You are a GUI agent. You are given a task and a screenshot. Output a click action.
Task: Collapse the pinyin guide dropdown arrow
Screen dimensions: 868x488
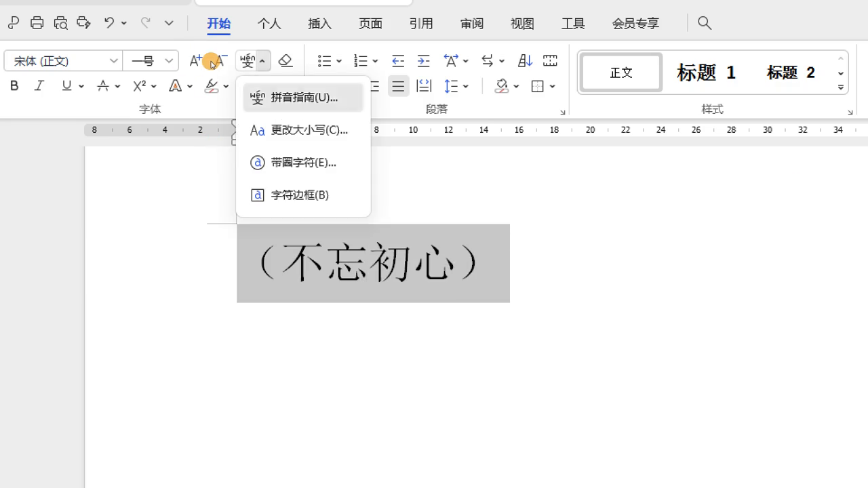pos(262,62)
